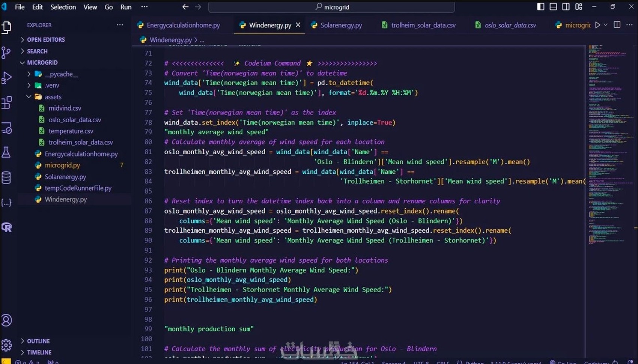Open the Run menu
Screen dimensions: 638x364
pos(125,7)
